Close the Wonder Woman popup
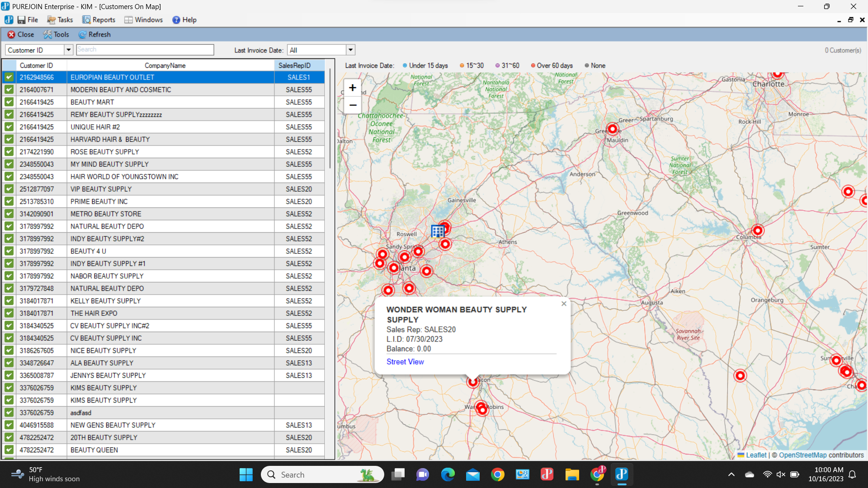 [x=564, y=304]
